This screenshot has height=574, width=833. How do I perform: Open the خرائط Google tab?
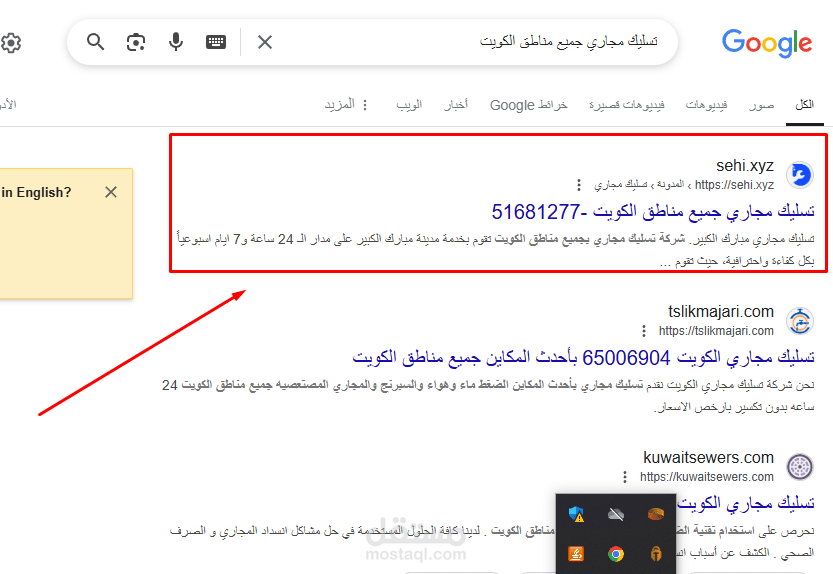point(529,105)
